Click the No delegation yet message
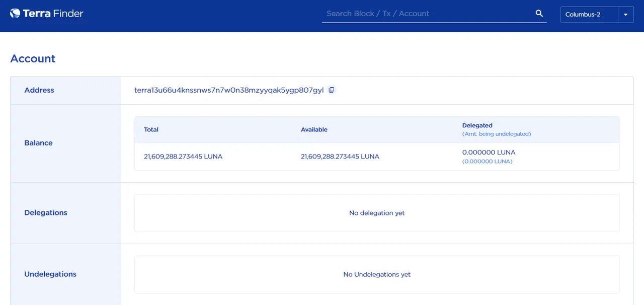The image size is (644, 305). (x=377, y=213)
